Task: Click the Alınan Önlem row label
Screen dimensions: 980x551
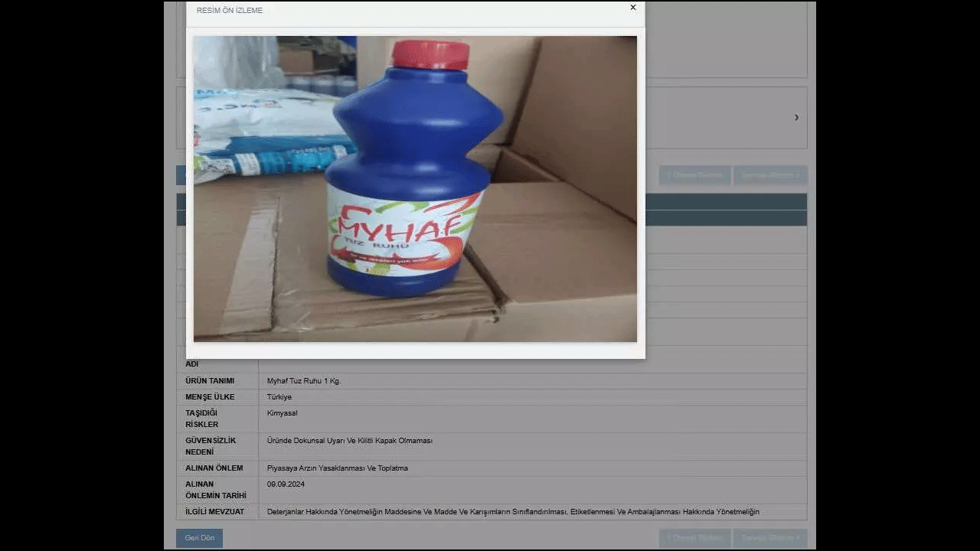Action: (214, 468)
